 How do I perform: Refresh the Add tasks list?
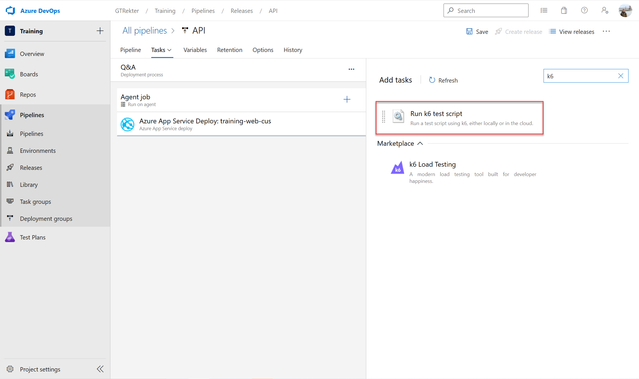(443, 80)
